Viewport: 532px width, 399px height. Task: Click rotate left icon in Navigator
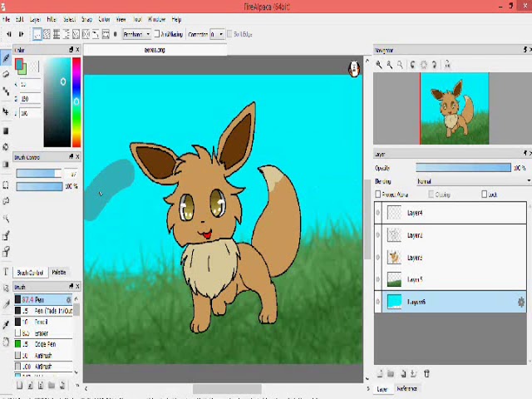tap(413, 65)
